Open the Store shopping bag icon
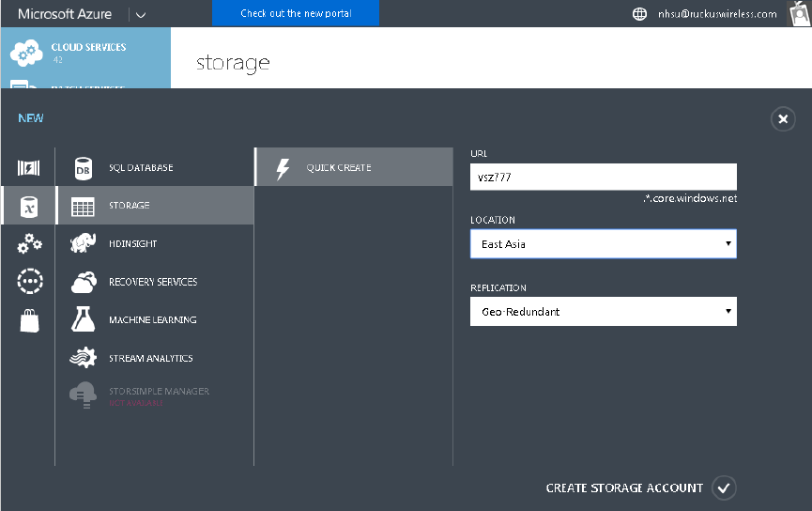 coord(29,321)
